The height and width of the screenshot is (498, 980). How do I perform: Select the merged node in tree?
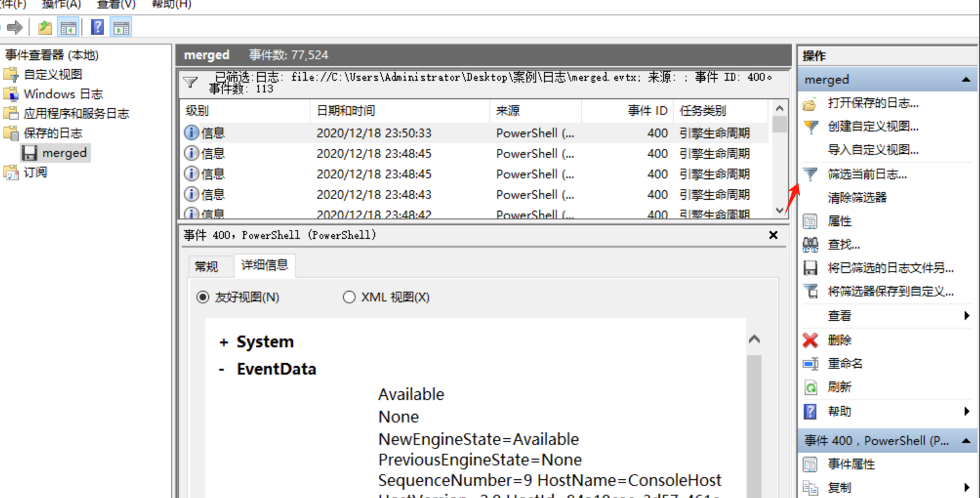coord(64,152)
